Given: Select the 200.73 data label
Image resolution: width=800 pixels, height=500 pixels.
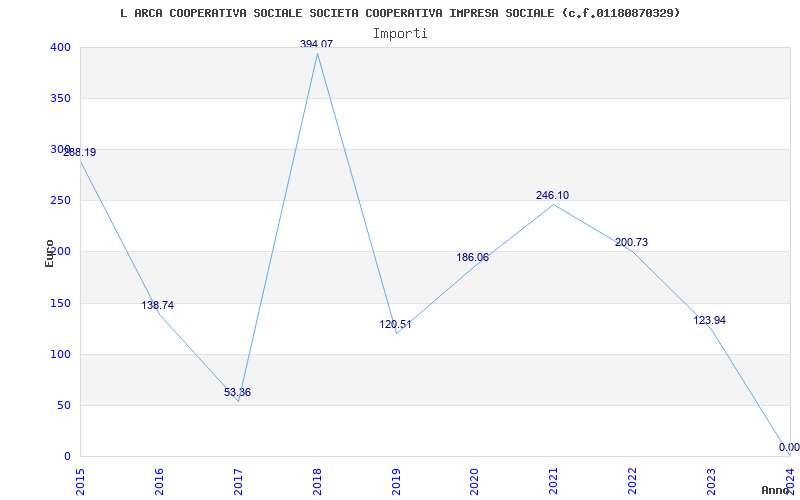Looking at the screenshot, I should 632,243.
